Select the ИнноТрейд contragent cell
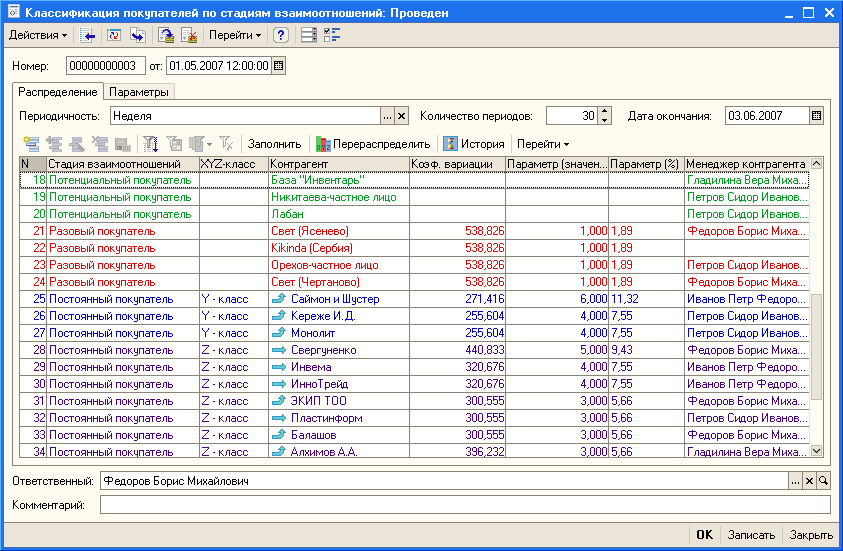 [339, 384]
